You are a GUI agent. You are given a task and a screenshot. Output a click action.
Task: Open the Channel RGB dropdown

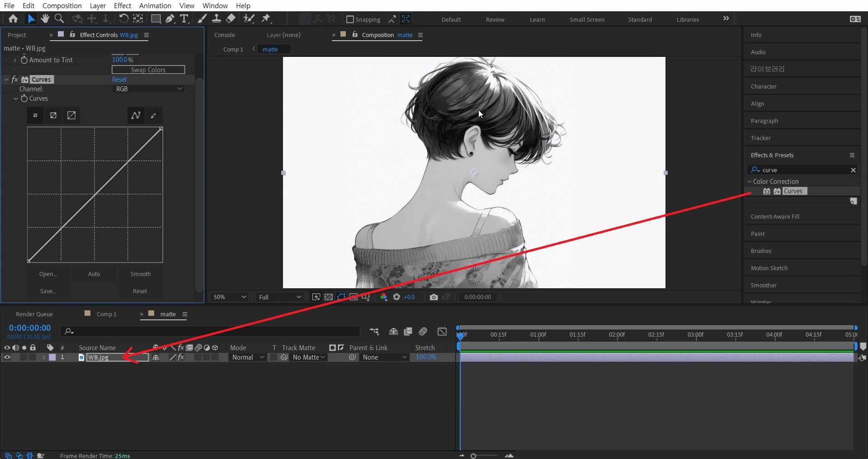point(148,89)
